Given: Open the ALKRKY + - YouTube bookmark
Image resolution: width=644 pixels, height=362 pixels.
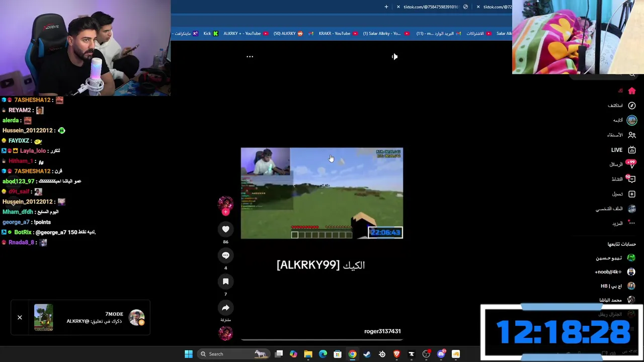Looking at the screenshot, I should click(245, 34).
